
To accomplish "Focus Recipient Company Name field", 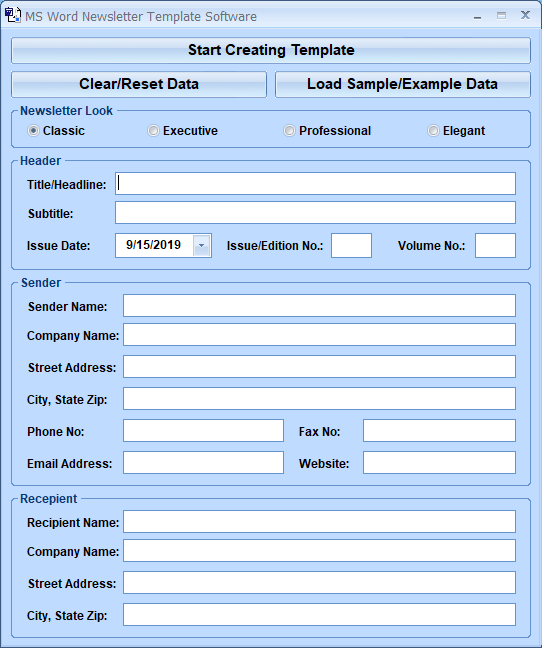I will 319,550.
